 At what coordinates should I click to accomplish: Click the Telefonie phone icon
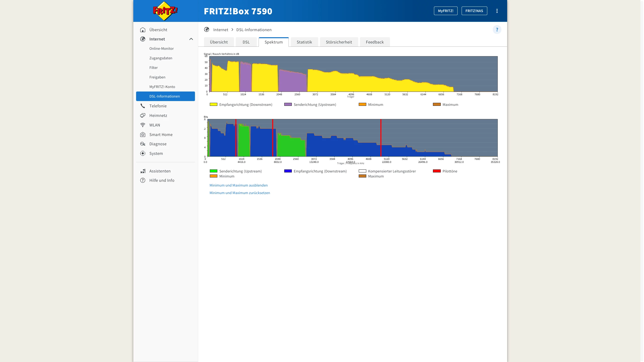143,106
